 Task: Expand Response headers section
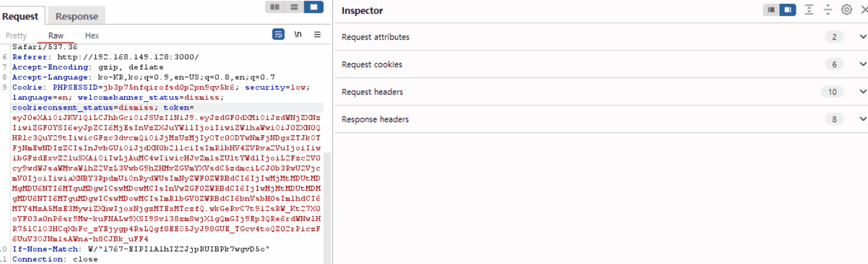click(601, 120)
